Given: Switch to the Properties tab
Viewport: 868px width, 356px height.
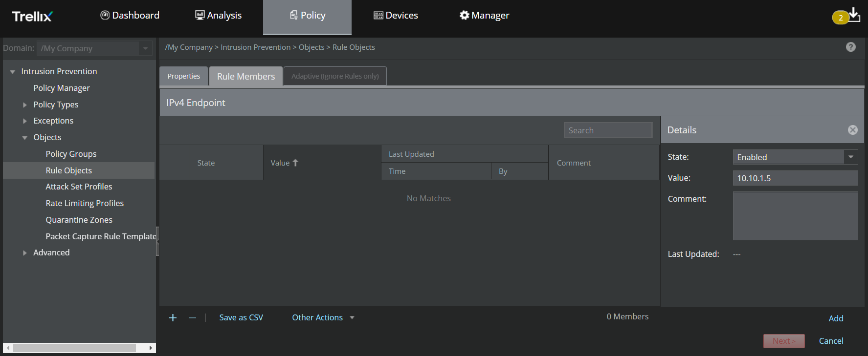Looking at the screenshot, I should coord(184,76).
